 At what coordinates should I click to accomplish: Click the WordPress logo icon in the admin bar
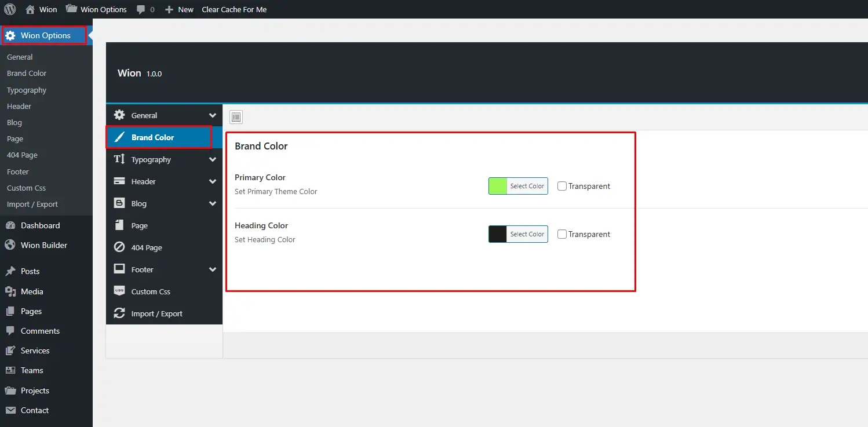(x=10, y=9)
